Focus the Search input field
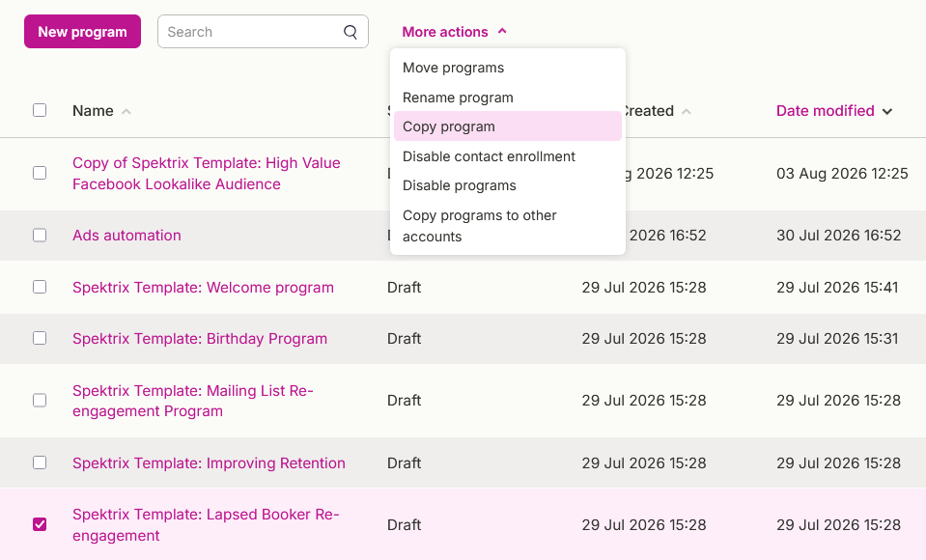The image size is (926, 560). click(x=263, y=31)
